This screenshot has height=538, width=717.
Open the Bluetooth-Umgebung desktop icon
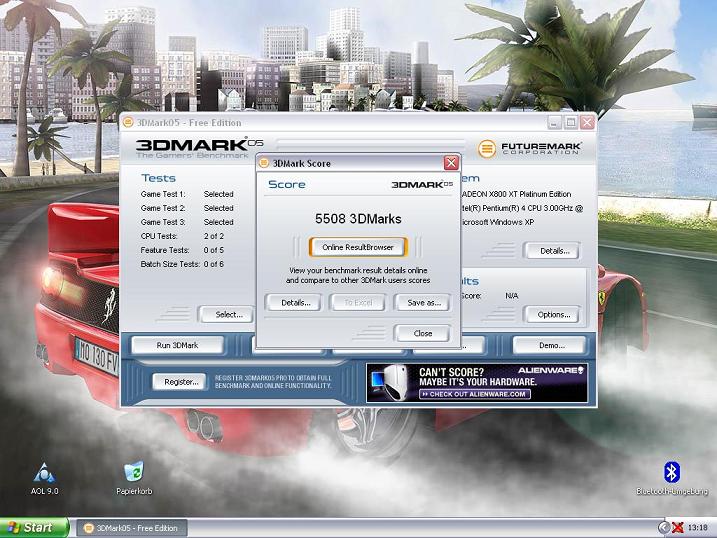[x=672, y=478]
